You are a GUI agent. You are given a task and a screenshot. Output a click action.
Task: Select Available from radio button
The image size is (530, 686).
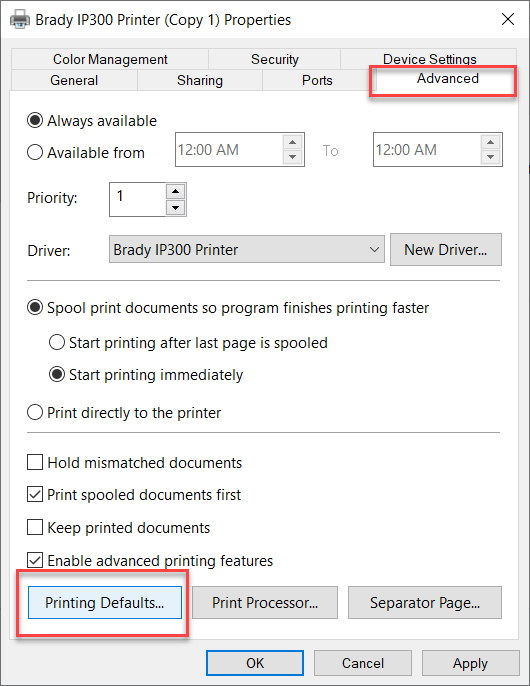[35, 153]
